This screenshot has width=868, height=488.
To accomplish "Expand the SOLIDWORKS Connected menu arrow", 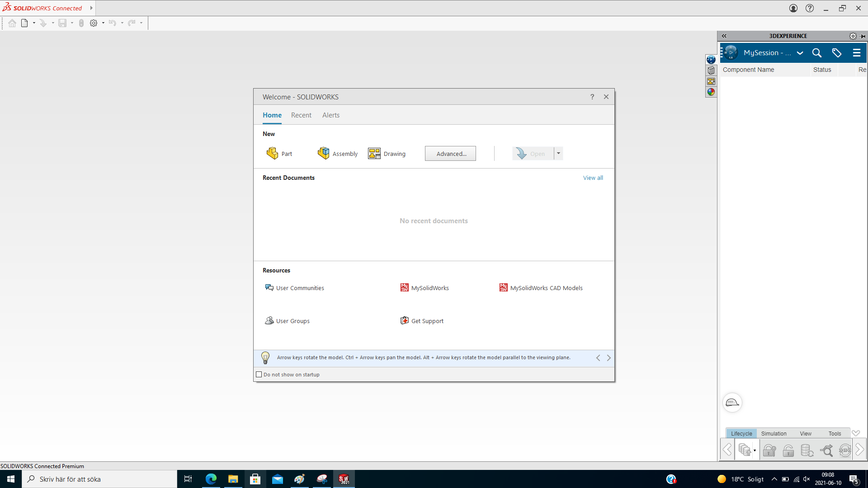I will coord(91,8).
